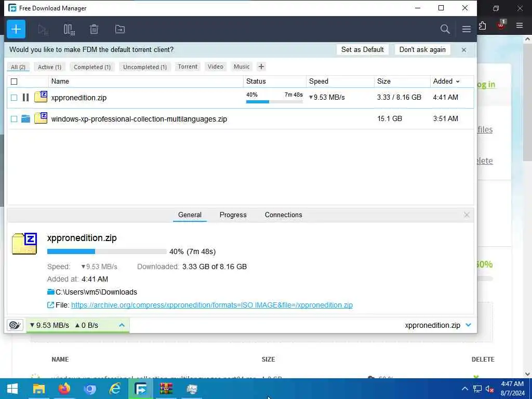Select the Music filter
Viewport: 532px width, 399px height.
(x=242, y=66)
